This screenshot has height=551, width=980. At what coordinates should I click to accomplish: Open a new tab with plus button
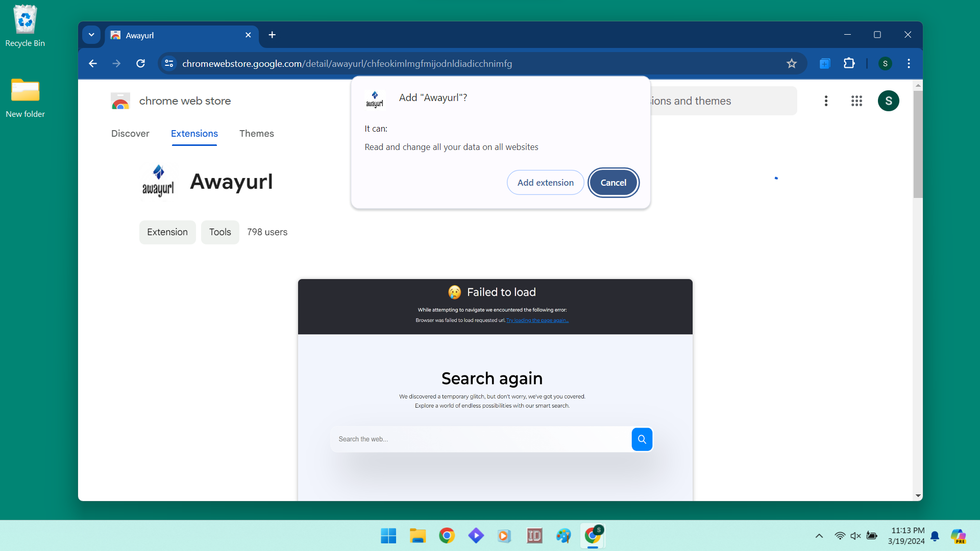272,35
